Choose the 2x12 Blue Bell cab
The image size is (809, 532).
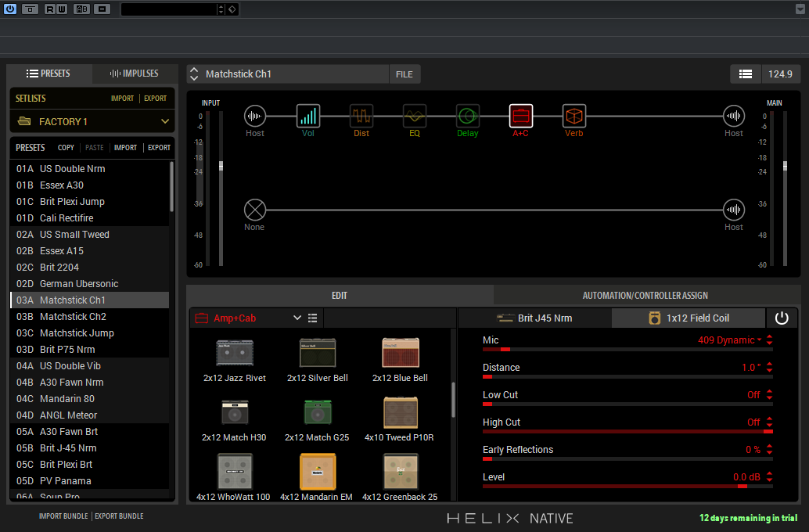(x=401, y=360)
